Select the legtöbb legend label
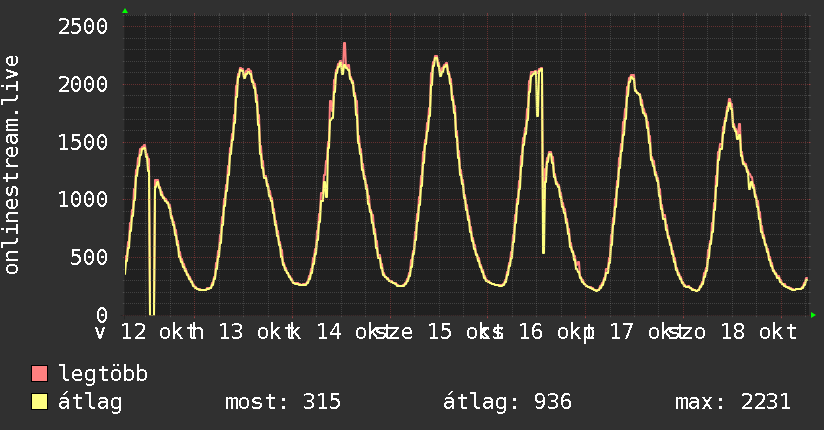The width and height of the screenshot is (824, 430). [104, 375]
